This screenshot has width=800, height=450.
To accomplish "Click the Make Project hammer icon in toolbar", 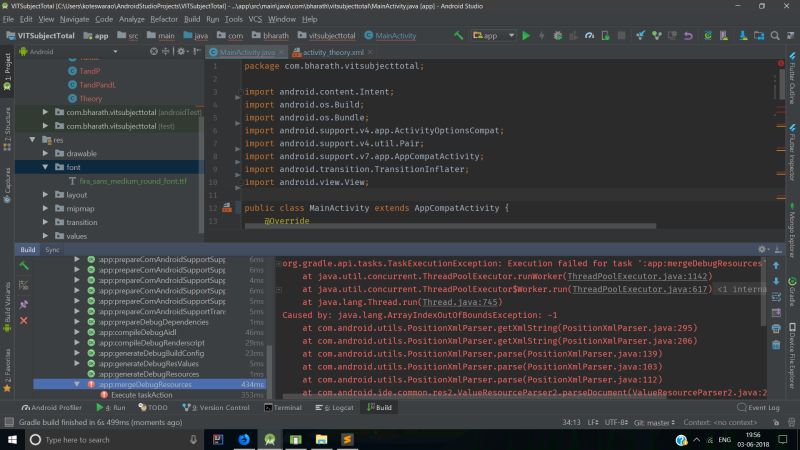I will coord(458,35).
